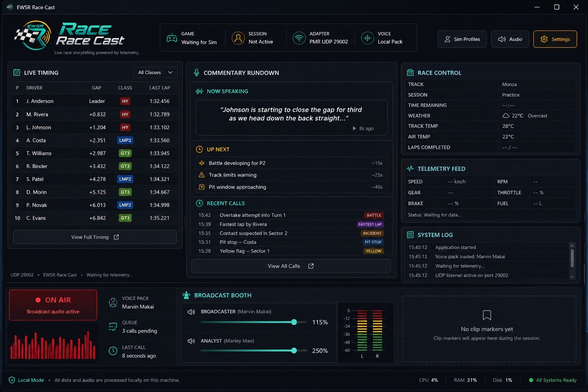Click the warning triangle for Track limits
Viewport: 588px width, 392px height.
(x=202, y=175)
